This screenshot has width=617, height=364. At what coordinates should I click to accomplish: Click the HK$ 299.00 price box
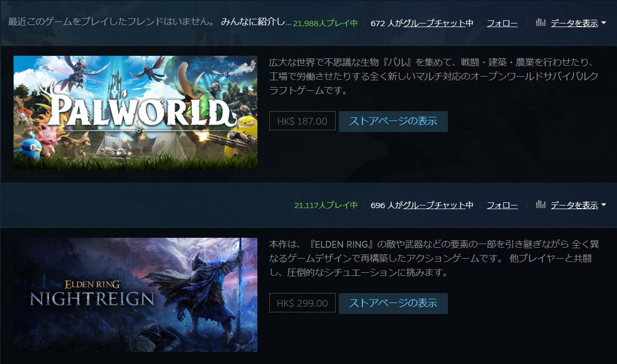[302, 303]
